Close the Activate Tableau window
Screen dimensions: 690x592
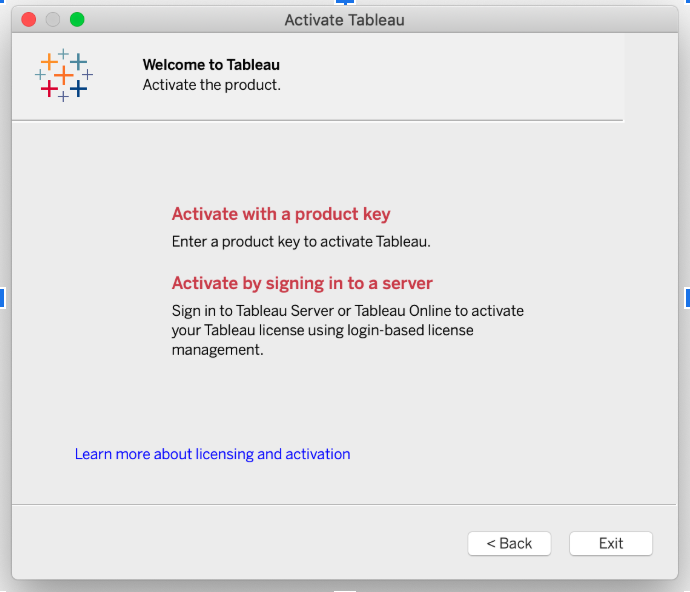(29, 20)
